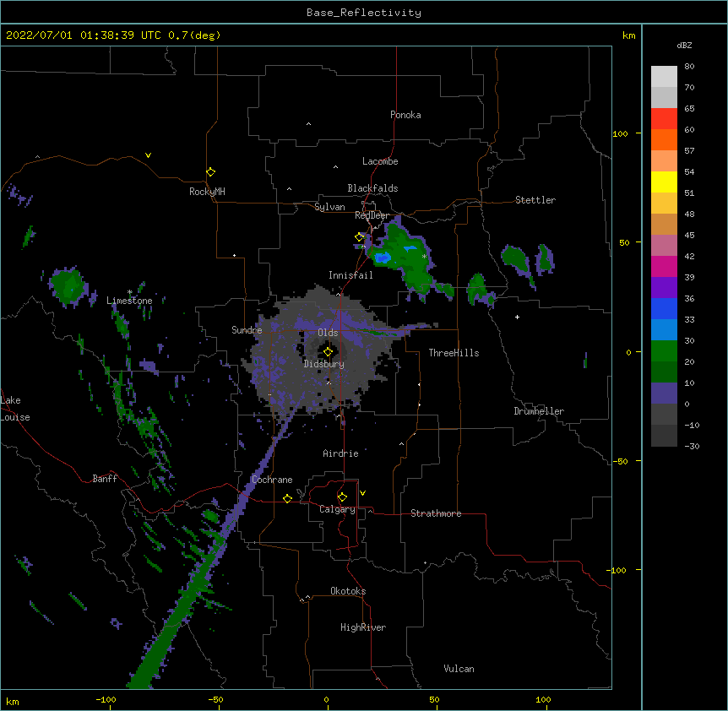Click the Stettler city label

(x=535, y=200)
